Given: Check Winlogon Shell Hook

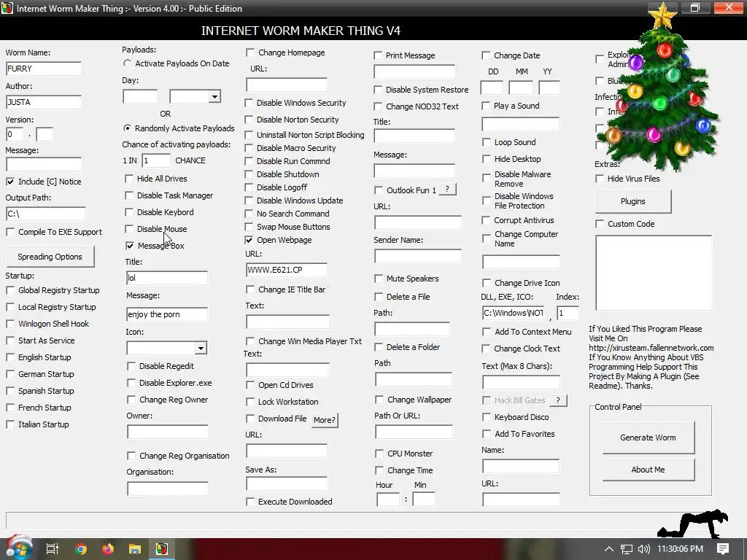Looking at the screenshot, I should pyautogui.click(x=10, y=324).
